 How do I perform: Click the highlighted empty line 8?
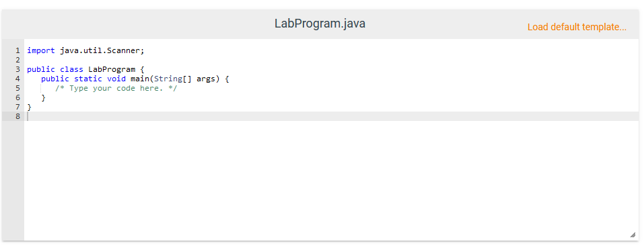(331, 116)
